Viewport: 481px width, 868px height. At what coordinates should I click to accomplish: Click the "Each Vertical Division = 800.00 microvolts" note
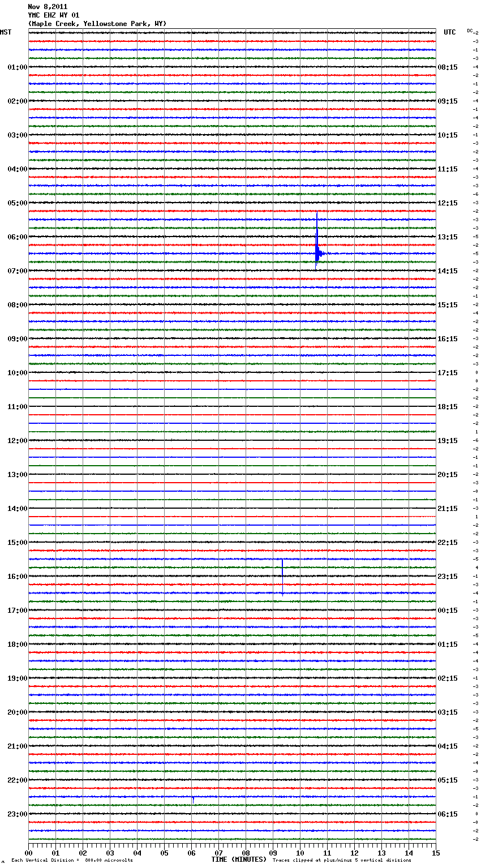click(72, 861)
